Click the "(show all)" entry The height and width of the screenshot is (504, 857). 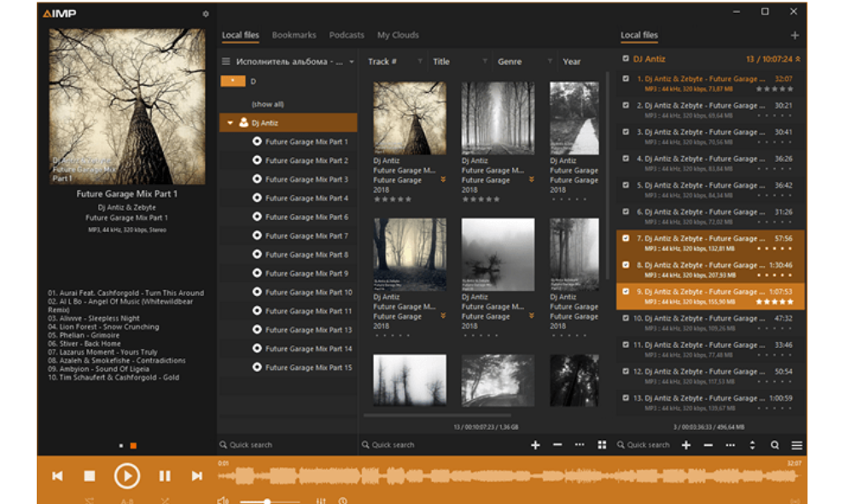click(267, 104)
